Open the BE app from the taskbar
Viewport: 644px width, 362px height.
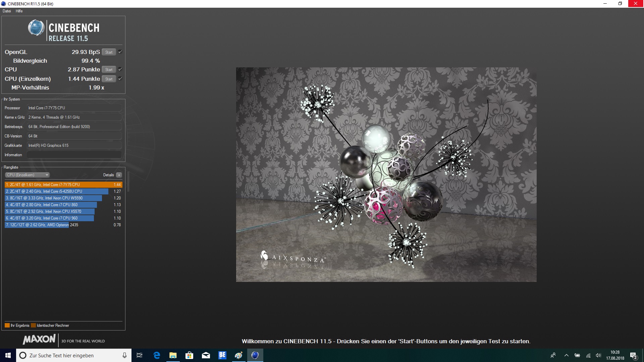pyautogui.click(x=222, y=355)
